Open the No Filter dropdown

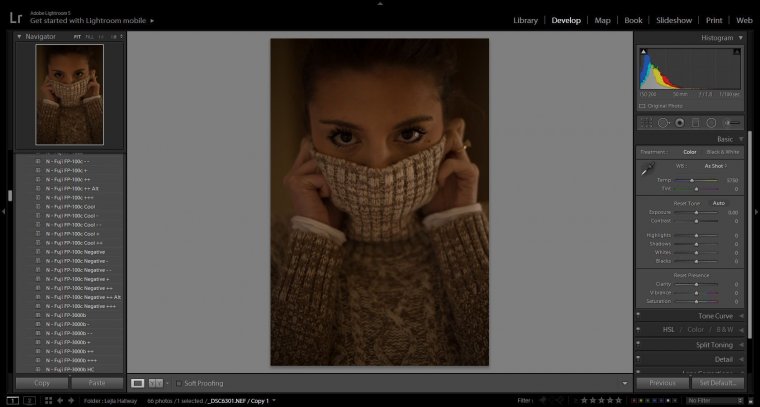point(715,401)
